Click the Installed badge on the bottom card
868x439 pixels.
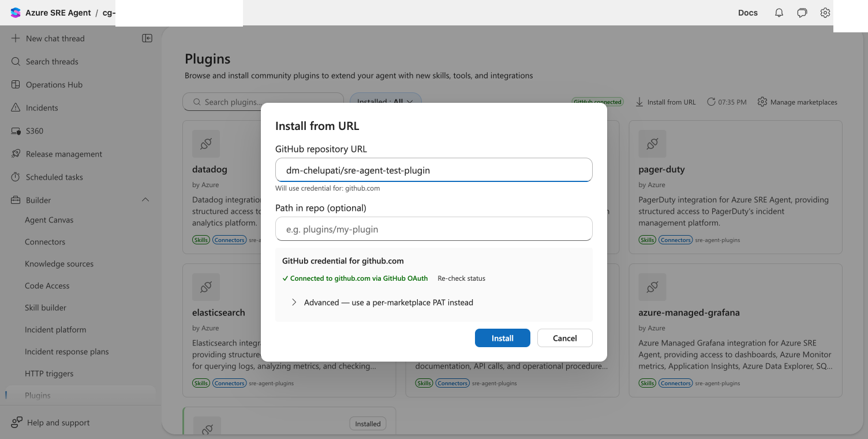click(368, 423)
